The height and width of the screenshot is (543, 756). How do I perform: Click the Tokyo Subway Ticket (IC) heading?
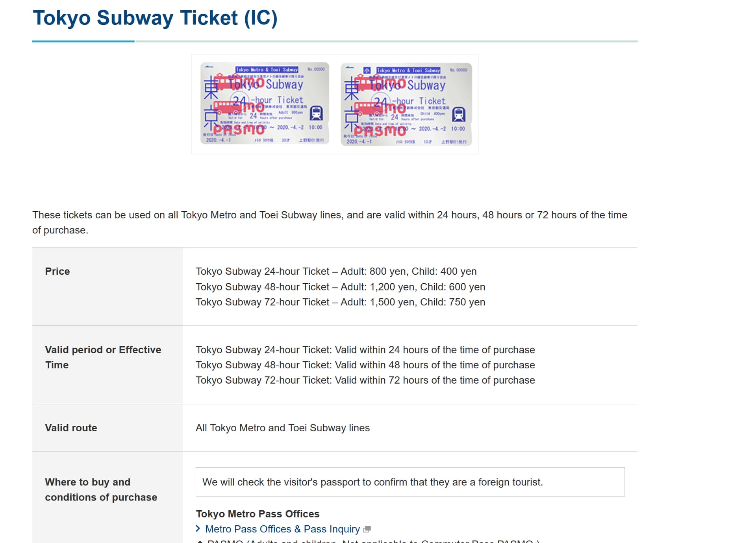click(155, 18)
